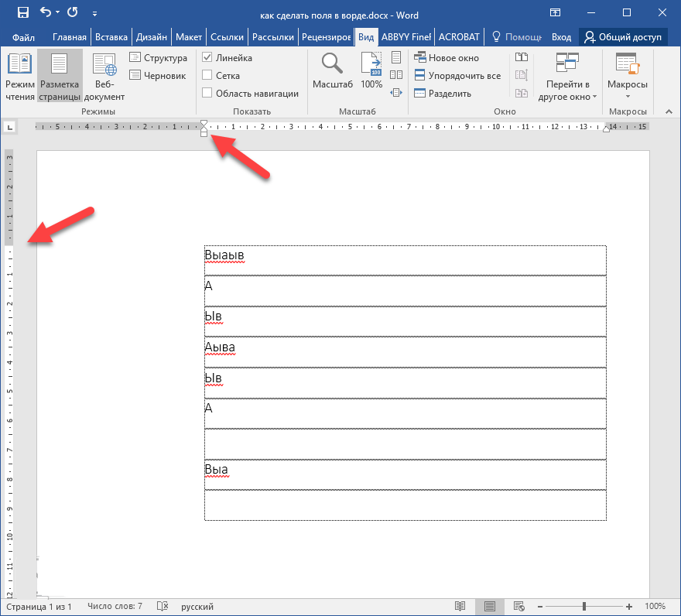Screen dimensions: 681x616
Task: Uncheck the Линейка ruler checkbox
Action: (207, 58)
